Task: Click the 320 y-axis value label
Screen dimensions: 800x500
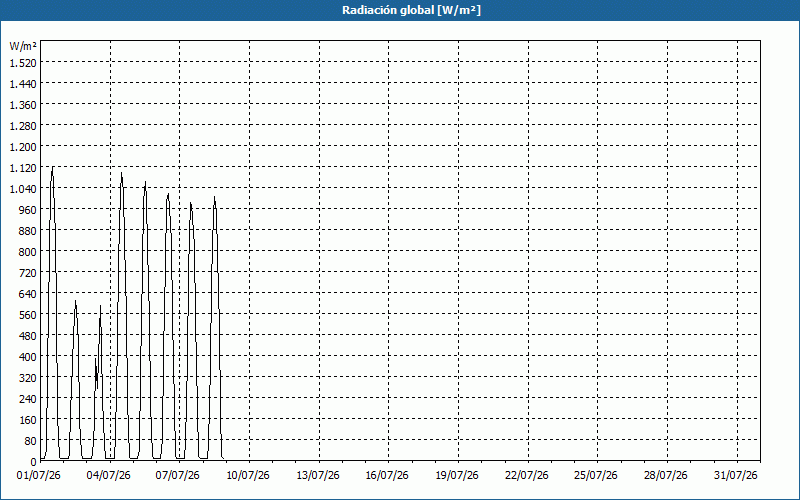Action: coord(28,378)
